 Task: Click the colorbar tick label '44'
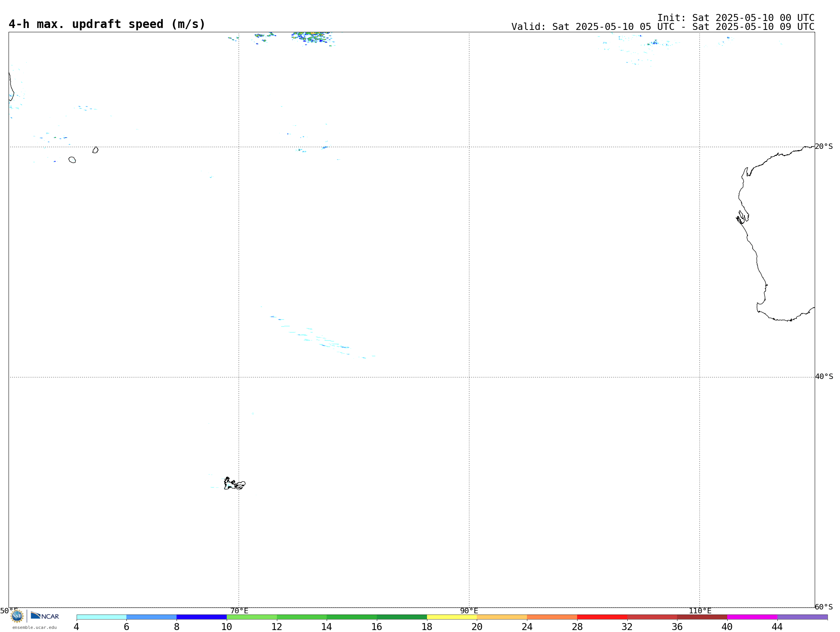point(777,627)
